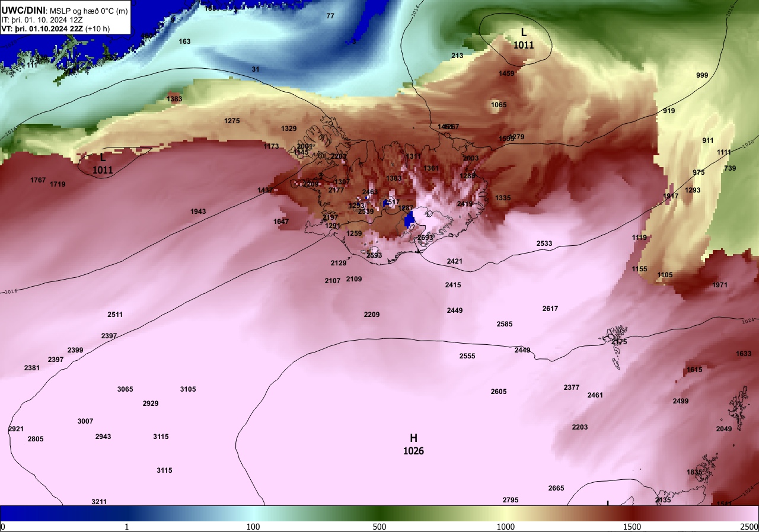Click the height value 1633

[744, 354]
